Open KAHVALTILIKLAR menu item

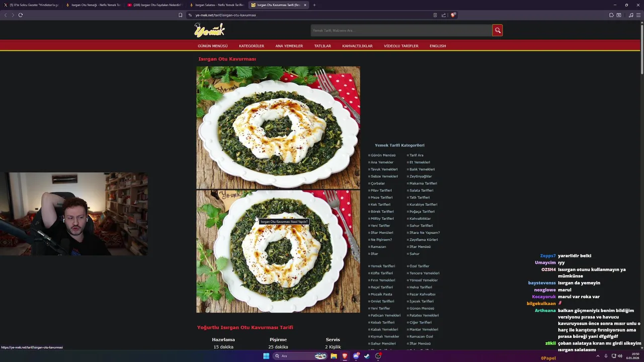tap(357, 46)
